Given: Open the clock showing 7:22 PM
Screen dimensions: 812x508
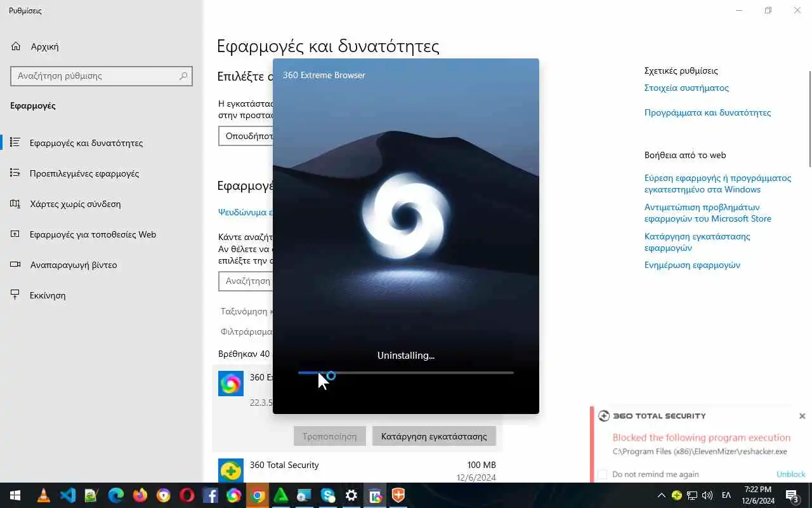Looking at the screenshot, I should coord(758,495).
